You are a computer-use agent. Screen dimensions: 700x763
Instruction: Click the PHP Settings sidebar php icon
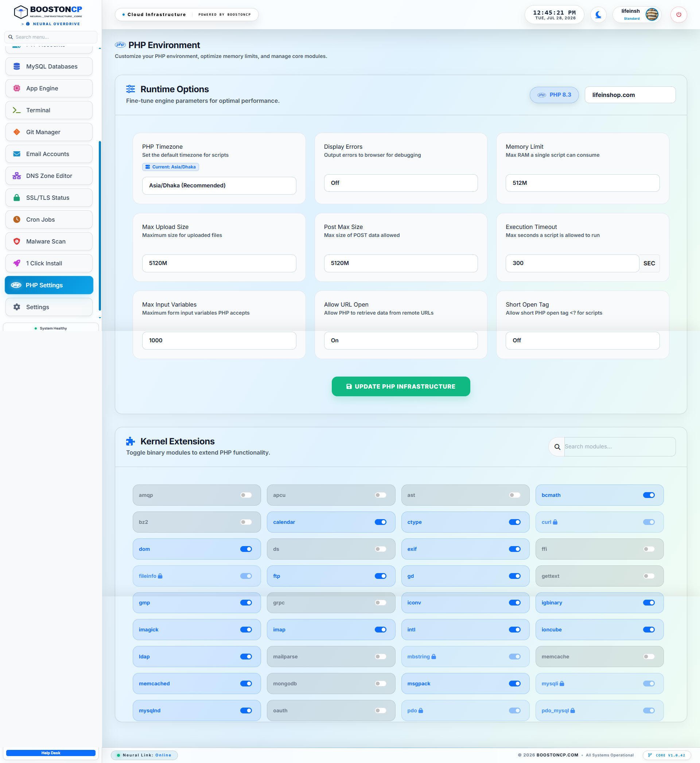click(16, 285)
